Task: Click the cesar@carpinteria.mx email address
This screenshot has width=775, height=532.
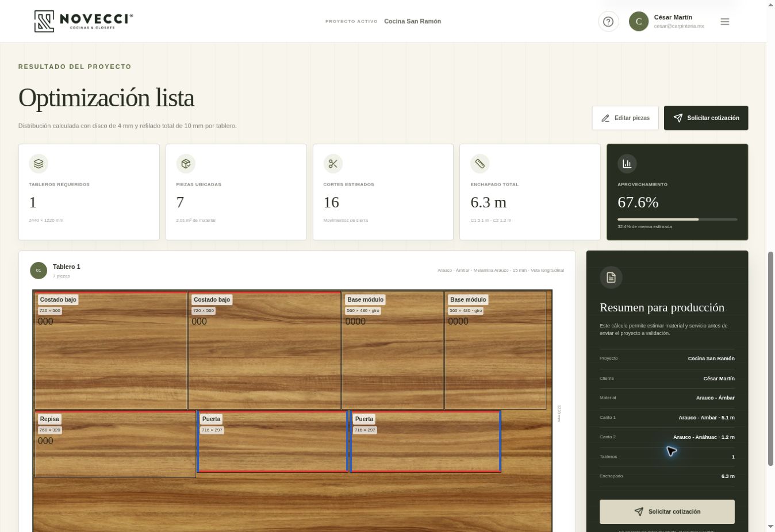Action: coord(679,26)
